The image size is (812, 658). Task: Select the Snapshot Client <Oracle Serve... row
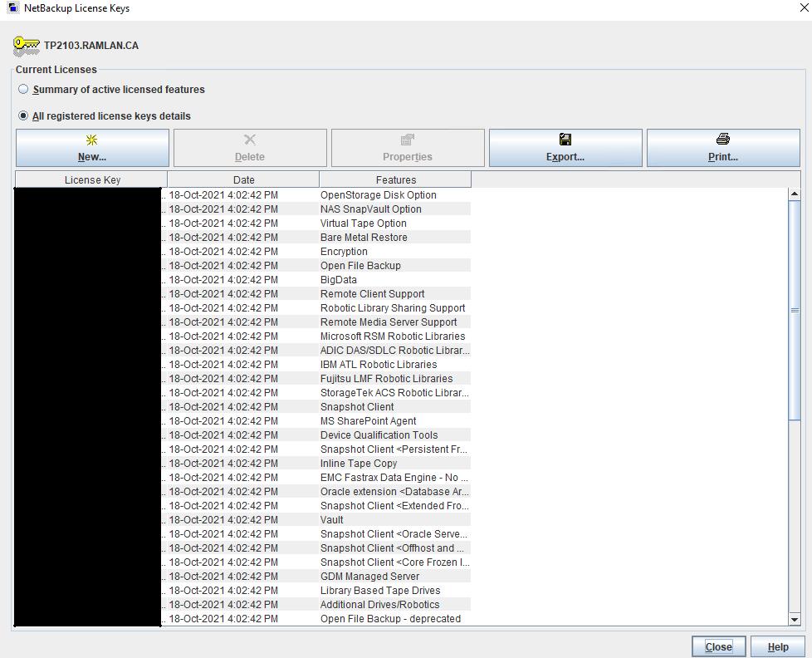[243, 533]
